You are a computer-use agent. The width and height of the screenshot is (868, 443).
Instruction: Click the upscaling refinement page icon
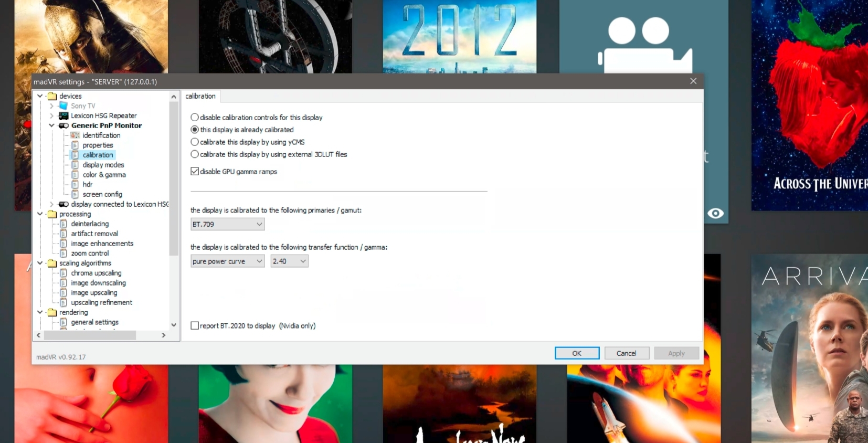63,303
